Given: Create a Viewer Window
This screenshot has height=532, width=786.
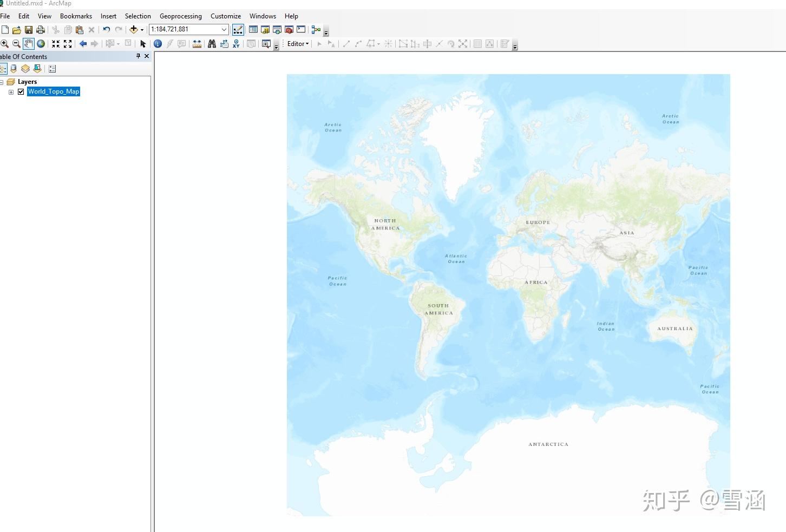Looking at the screenshot, I should (266, 44).
